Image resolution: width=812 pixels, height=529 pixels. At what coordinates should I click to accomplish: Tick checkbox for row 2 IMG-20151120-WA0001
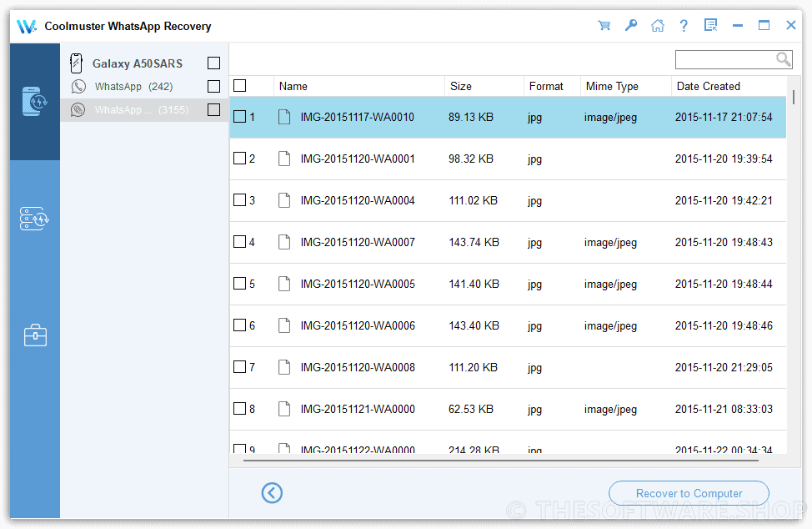click(x=240, y=158)
